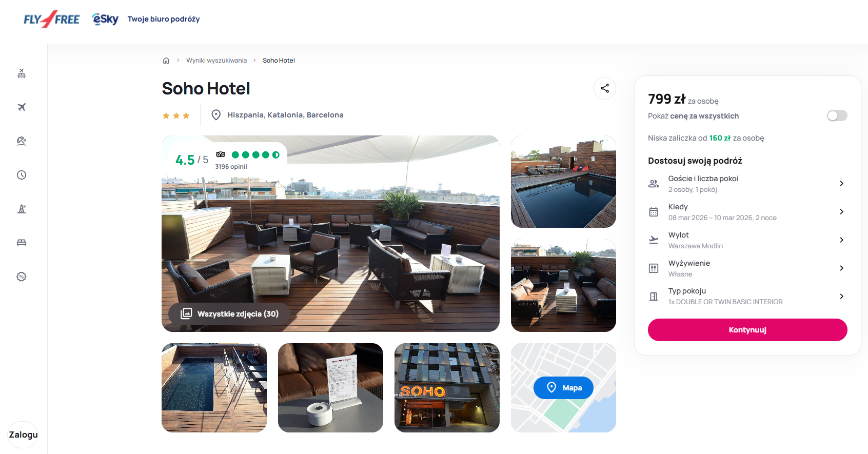
Task: Open the flights airplane icon in sidebar
Action: coord(22,107)
